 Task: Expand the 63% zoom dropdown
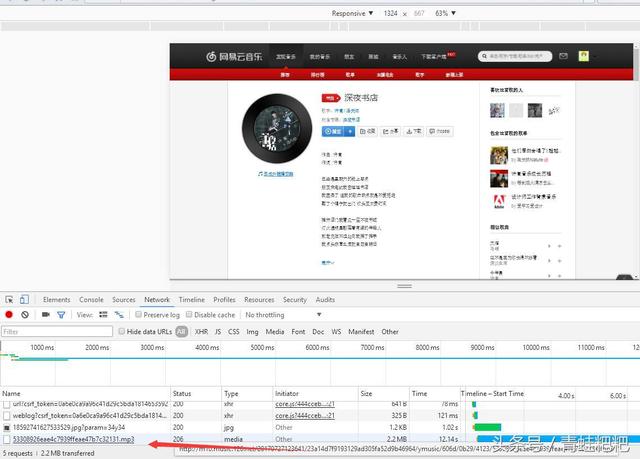pyautogui.click(x=445, y=14)
